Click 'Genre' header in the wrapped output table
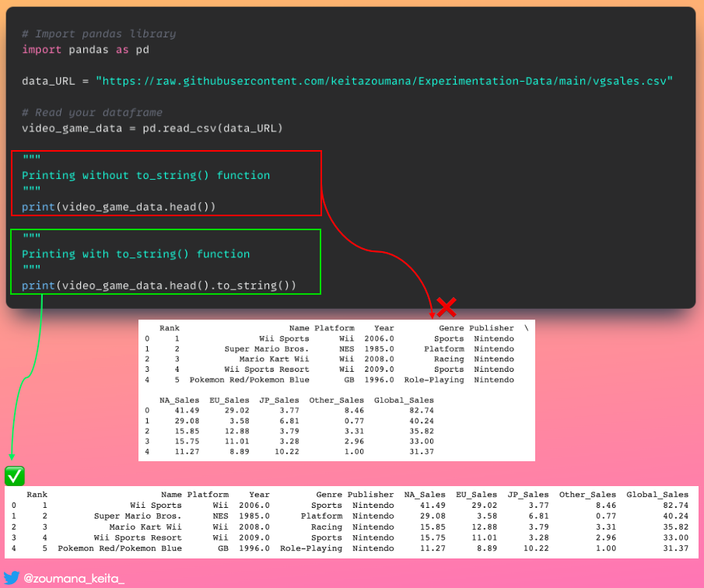Viewport: 704px width, 588px height. tap(451, 328)
